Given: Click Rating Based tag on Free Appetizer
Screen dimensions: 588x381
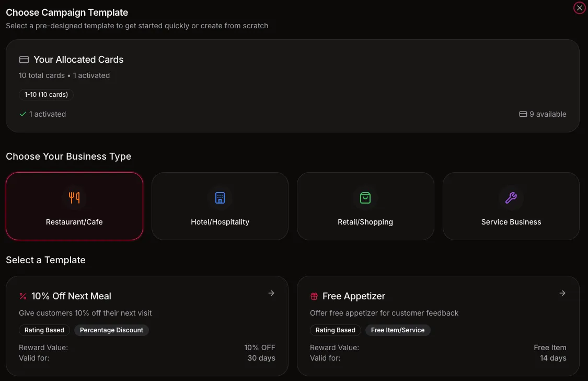Looking at the screenshot, I should [336, 330].
